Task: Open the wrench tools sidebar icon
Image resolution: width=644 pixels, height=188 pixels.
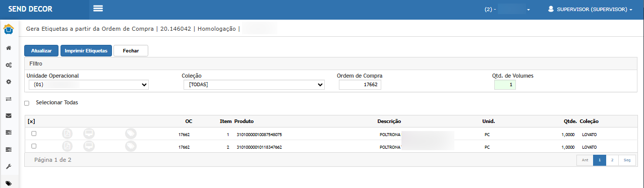Action: [x=9, y=166]
